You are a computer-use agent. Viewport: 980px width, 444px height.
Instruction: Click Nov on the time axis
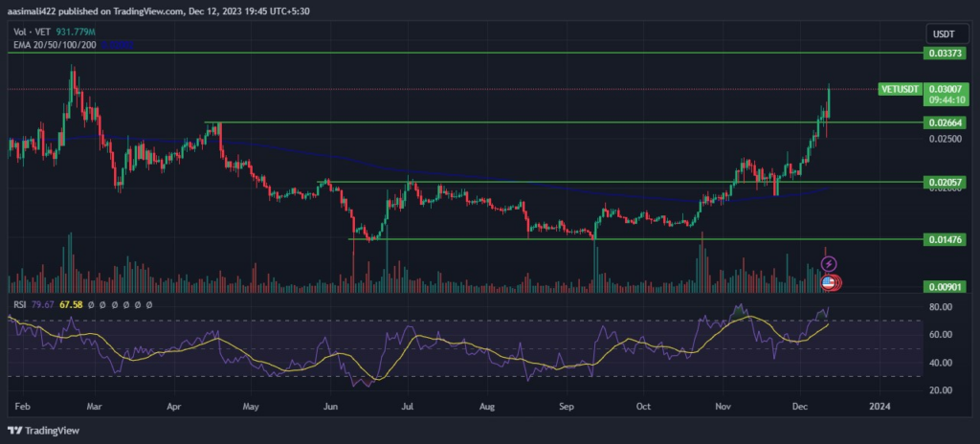724,406
